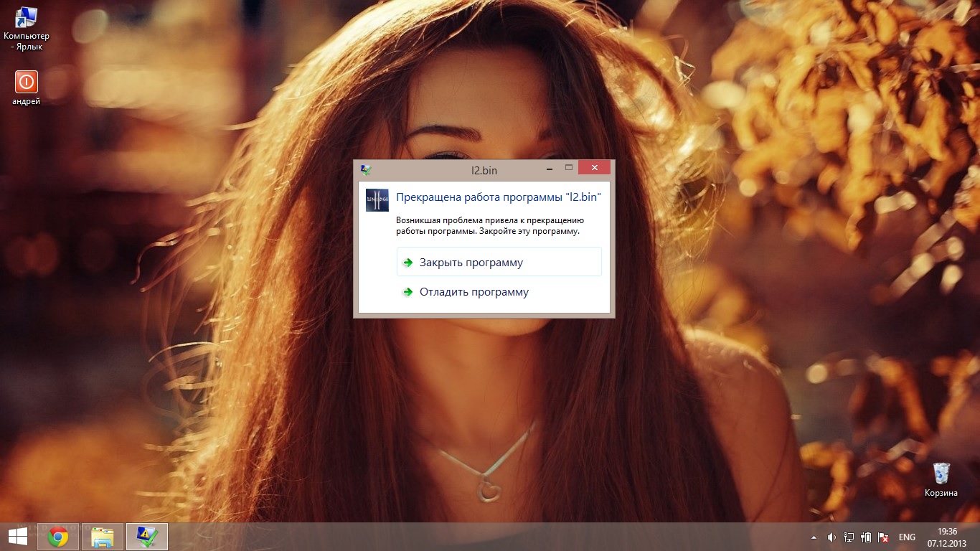Select the андрей desktop icon

27,88
